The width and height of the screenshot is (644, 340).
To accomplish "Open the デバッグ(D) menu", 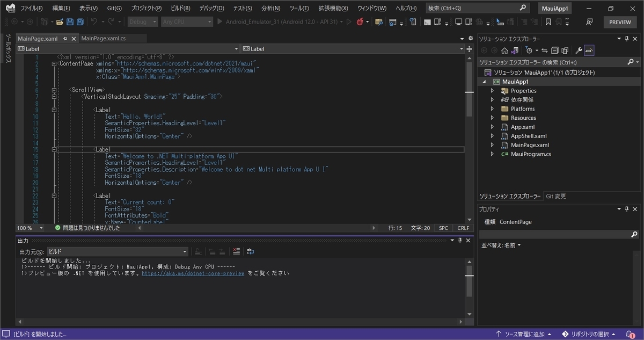I will coord(211,9).
